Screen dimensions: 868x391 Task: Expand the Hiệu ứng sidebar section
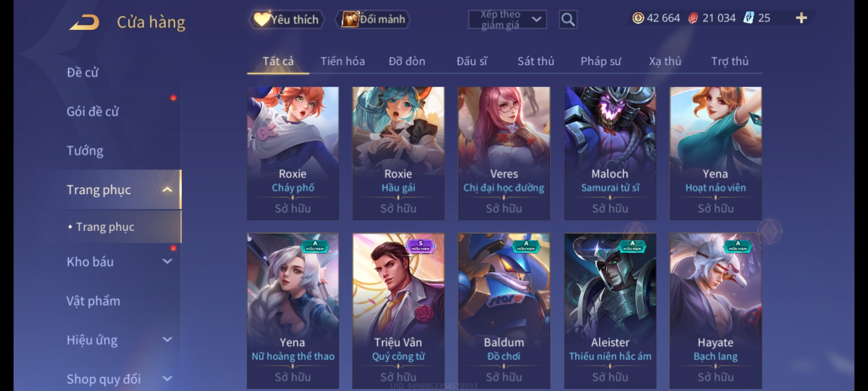coord(167,339)
